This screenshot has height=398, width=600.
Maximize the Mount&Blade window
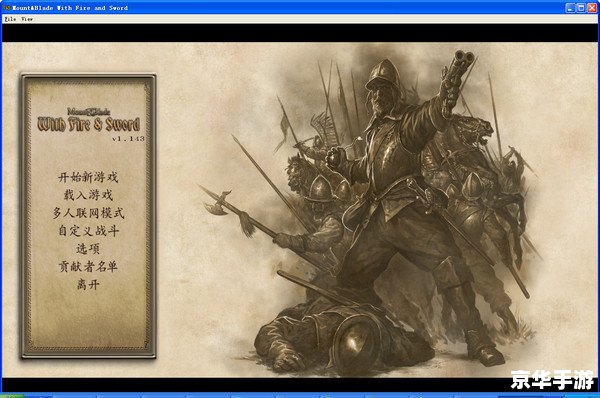(x=580, y=8)
